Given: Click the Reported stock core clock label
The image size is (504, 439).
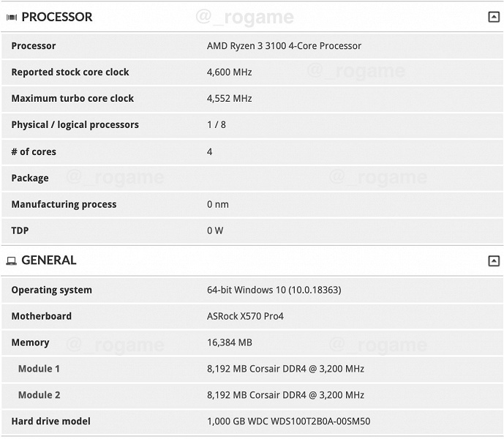Looking at the screenshot, I should coord(70,72).
